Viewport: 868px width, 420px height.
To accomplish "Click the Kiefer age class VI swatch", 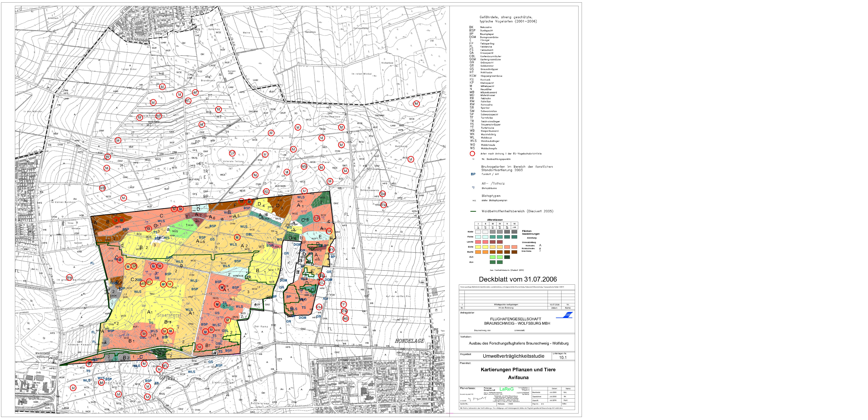I will click(514, 232).
